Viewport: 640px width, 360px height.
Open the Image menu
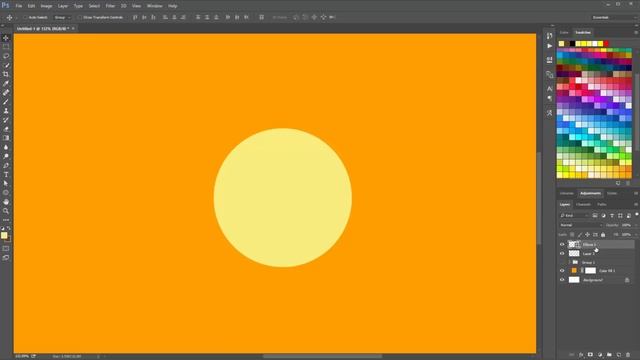click(x=46, y=6)
